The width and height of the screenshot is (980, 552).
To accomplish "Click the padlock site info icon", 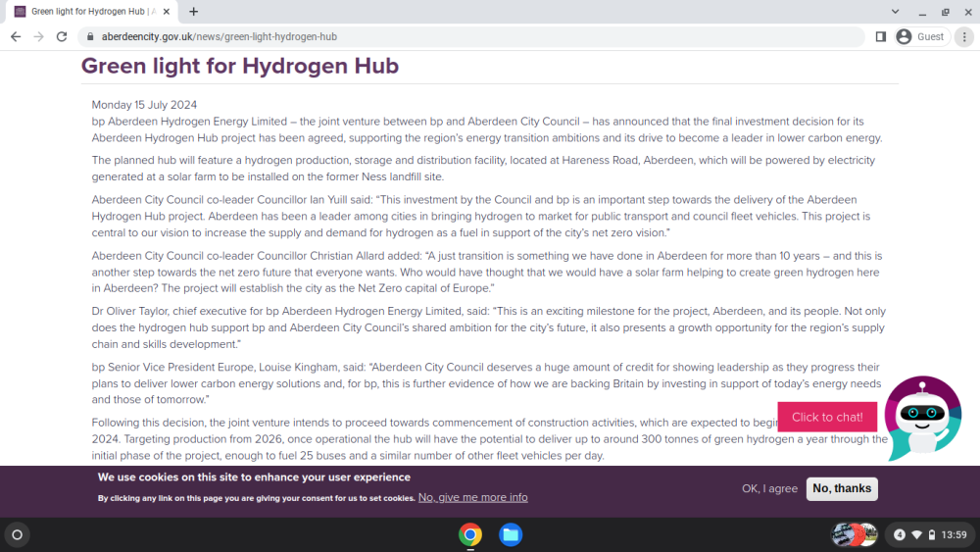I will click(90, 37).
